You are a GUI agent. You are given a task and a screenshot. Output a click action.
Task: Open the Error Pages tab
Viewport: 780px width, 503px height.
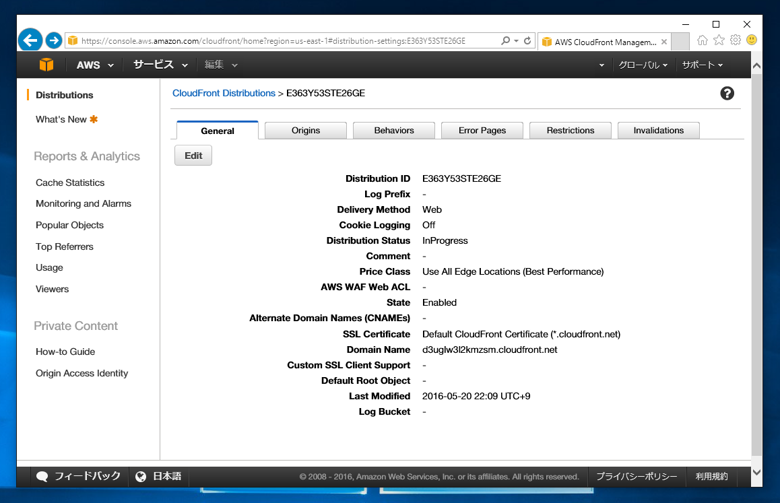pyautogui.click(x=482, y=130)
